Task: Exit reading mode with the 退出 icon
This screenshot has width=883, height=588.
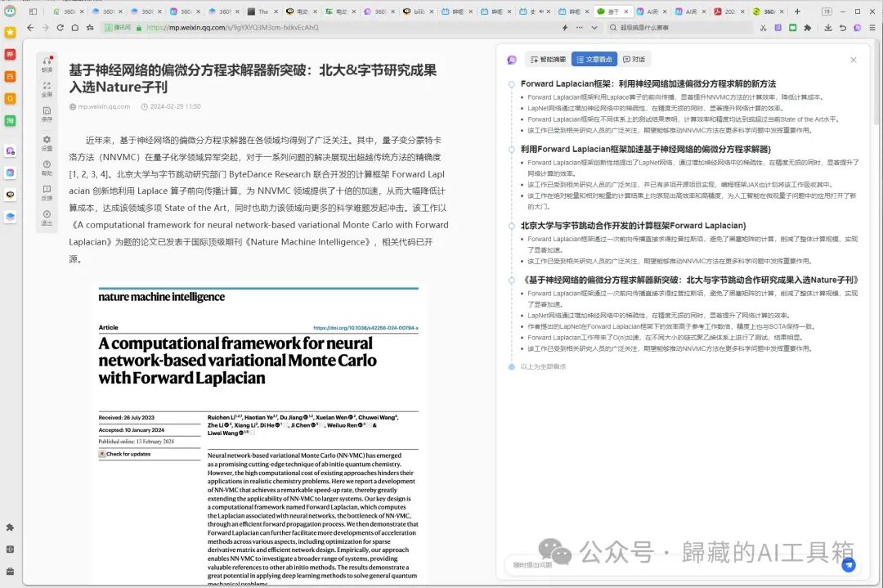Action: (47, 218)
